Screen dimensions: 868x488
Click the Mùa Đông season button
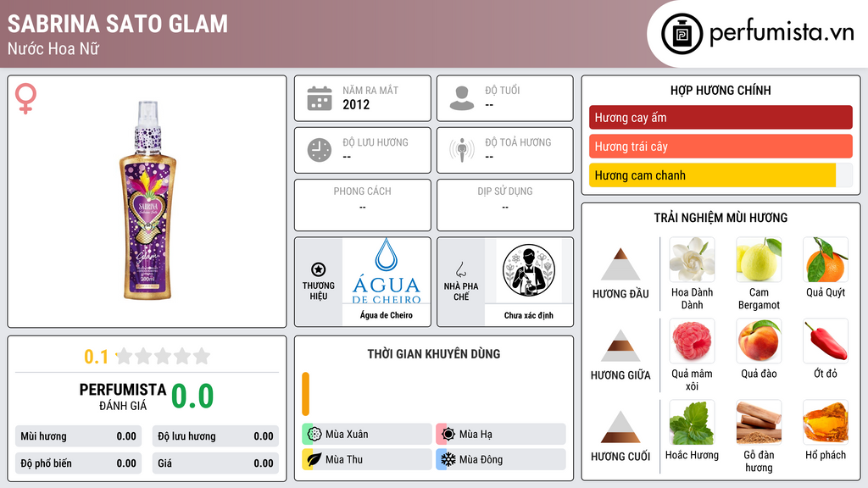point(501,459)
